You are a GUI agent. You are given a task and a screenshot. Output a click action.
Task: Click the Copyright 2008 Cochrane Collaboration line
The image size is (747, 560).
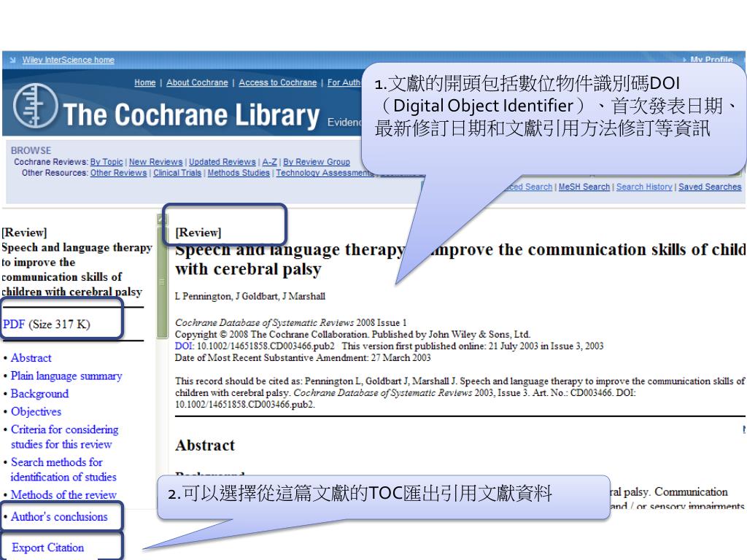pyautogui.click(x=352, y=334)
